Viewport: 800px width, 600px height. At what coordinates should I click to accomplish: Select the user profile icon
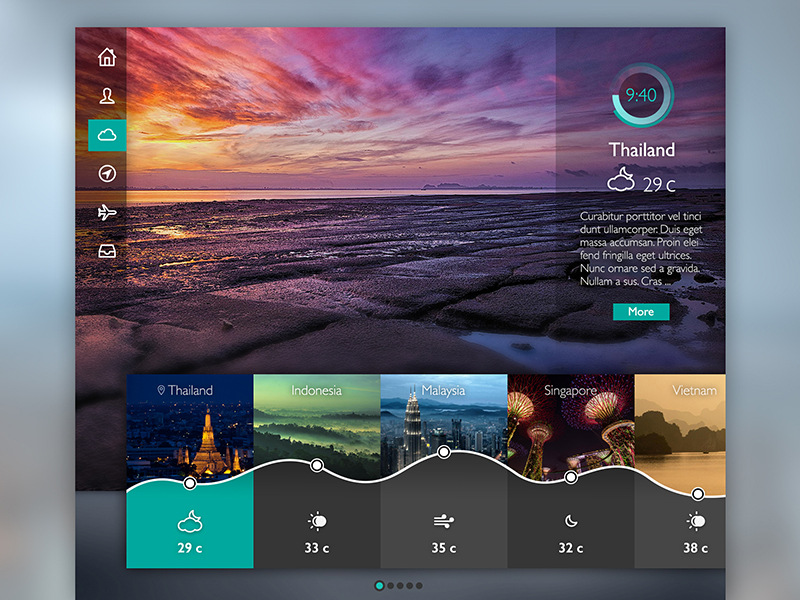click(x=107, y=96)
